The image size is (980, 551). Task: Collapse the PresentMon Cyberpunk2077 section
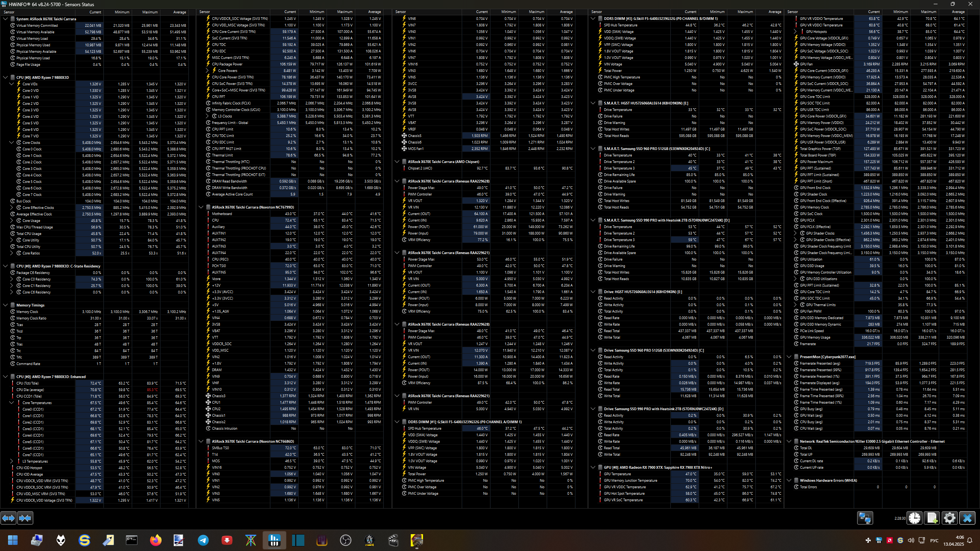(789, 357)
